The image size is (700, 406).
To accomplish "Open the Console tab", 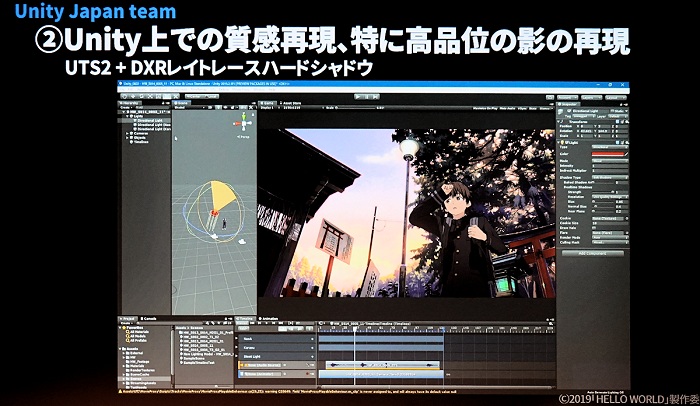I will pyautogui.click(x=149, y=318).
